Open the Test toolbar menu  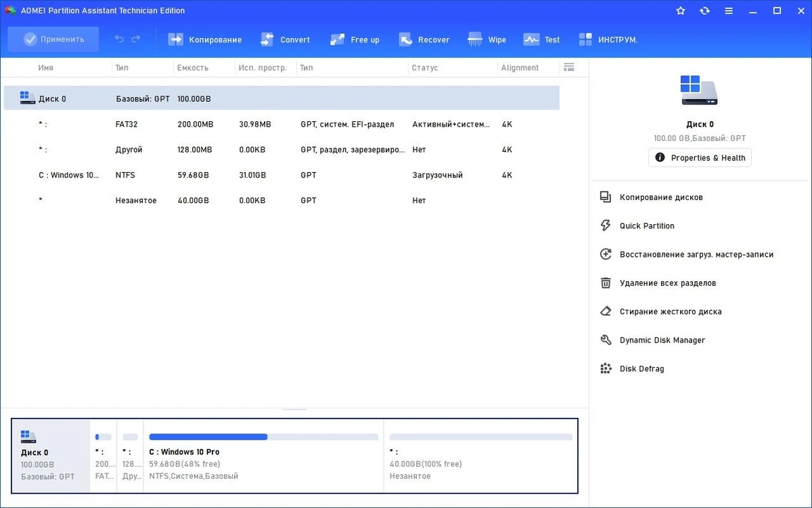[542, 40]
